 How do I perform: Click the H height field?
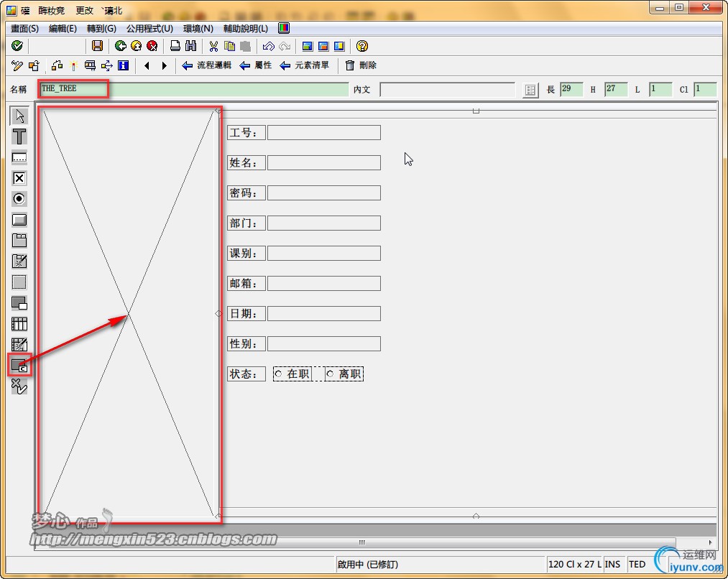tap(616, 89)
